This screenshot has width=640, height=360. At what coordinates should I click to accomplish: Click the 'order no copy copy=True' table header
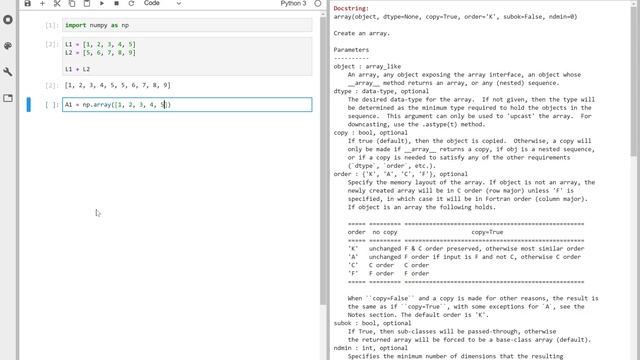pyautogui.click(x=425, y=232)
